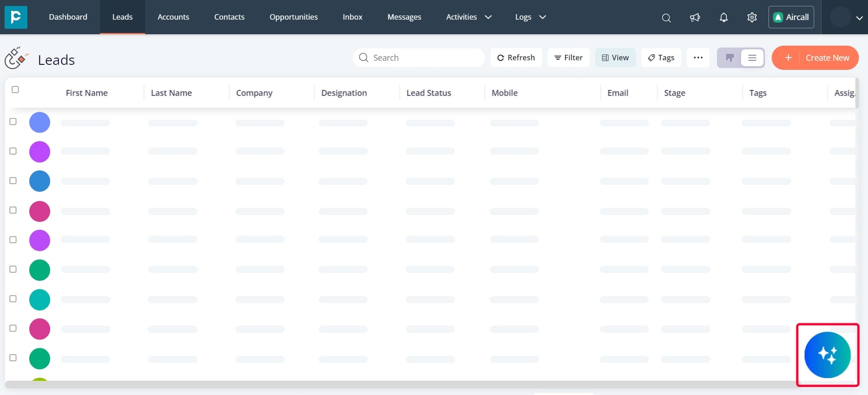Click the Leads search input field
Viewport: 868px width, 395px height.
[x=419, y=58]
